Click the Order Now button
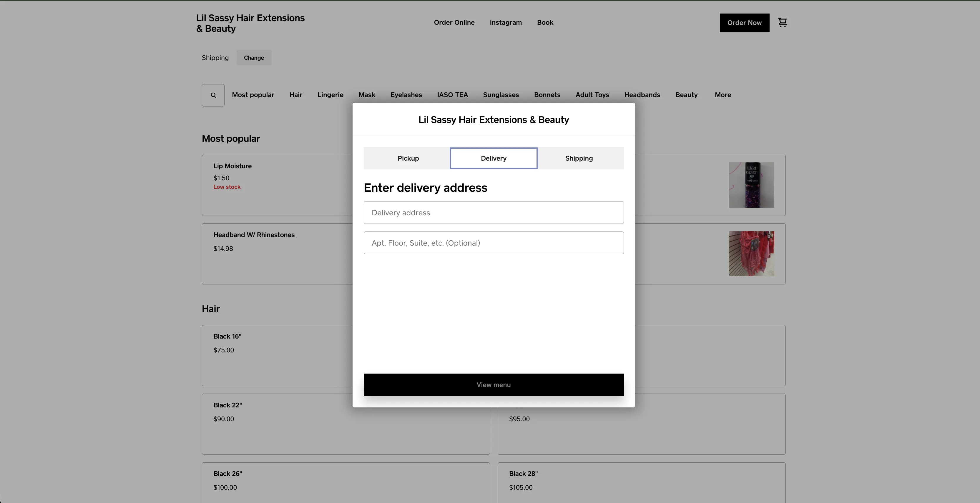 click(744, 23)
